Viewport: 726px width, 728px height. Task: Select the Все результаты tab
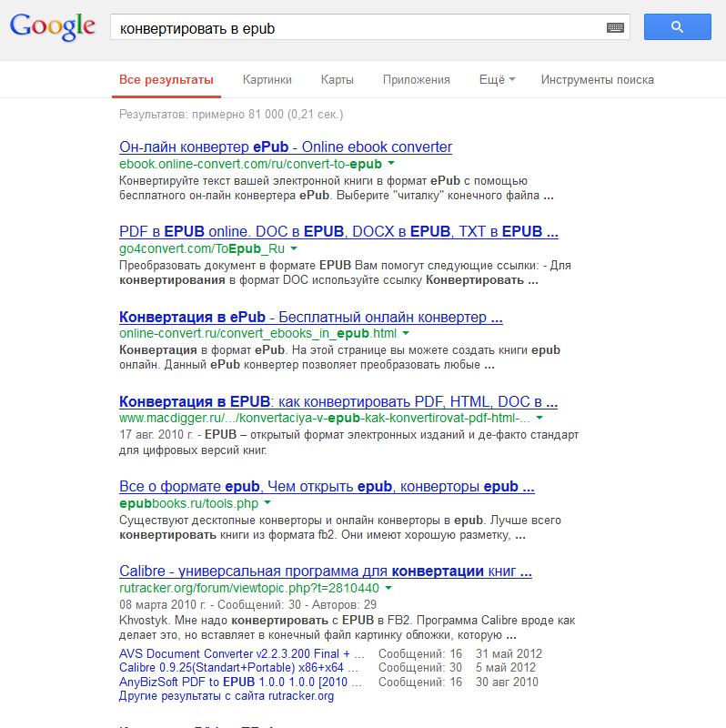tap(166, 80)
